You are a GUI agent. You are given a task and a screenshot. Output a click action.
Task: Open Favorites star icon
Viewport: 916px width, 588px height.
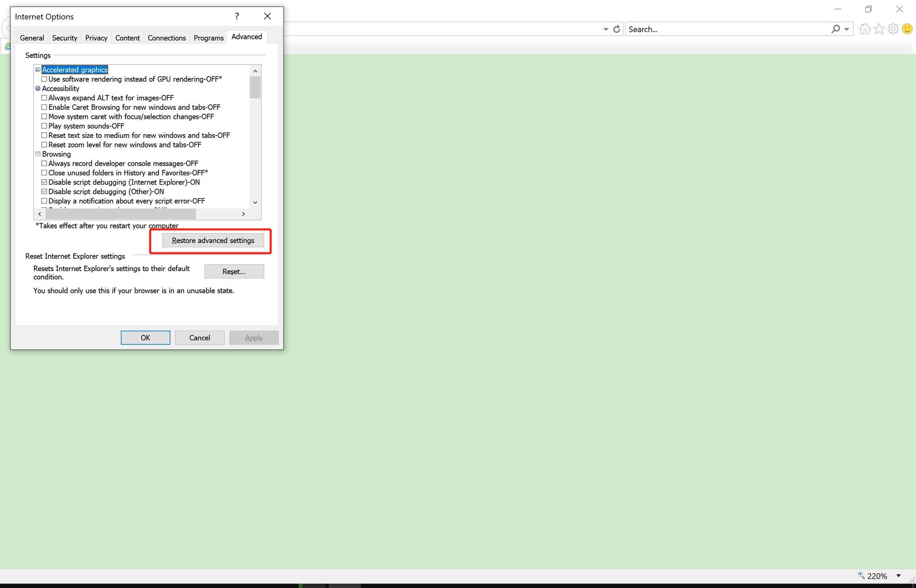(x=879, y=29)
